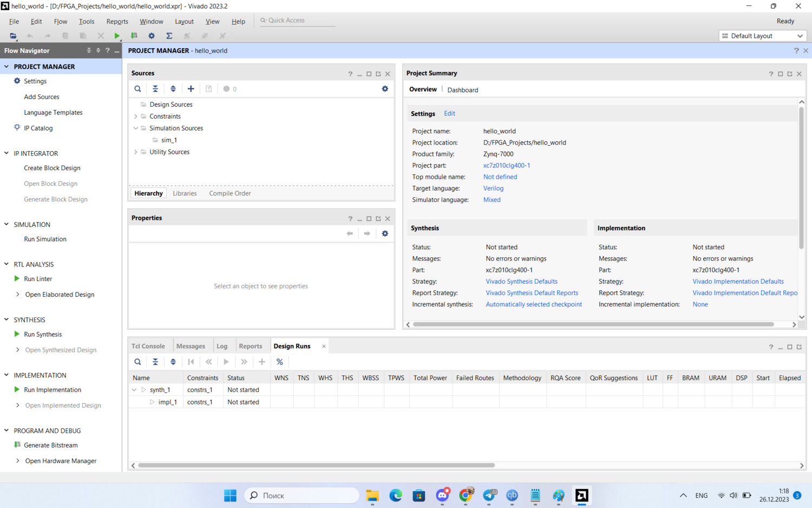This screenshot has height=508, width=812.
Task: Search within the Sources panel
Action: [137, 89]
